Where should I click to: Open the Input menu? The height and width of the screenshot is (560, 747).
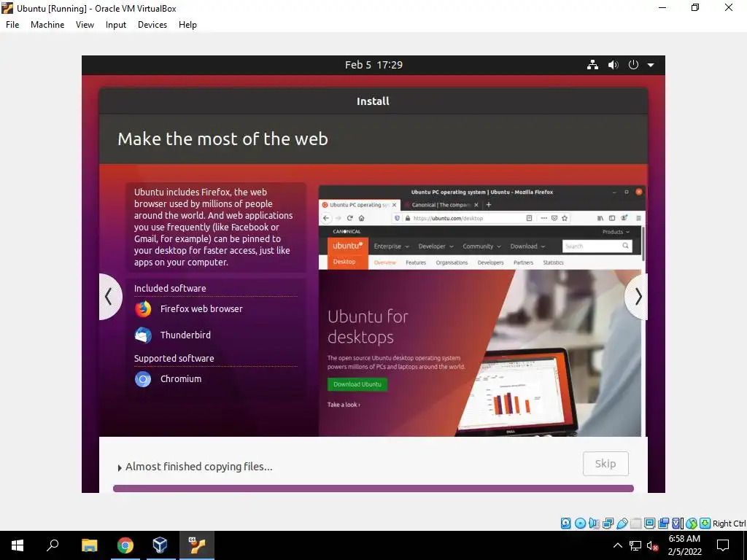point(116,25)
